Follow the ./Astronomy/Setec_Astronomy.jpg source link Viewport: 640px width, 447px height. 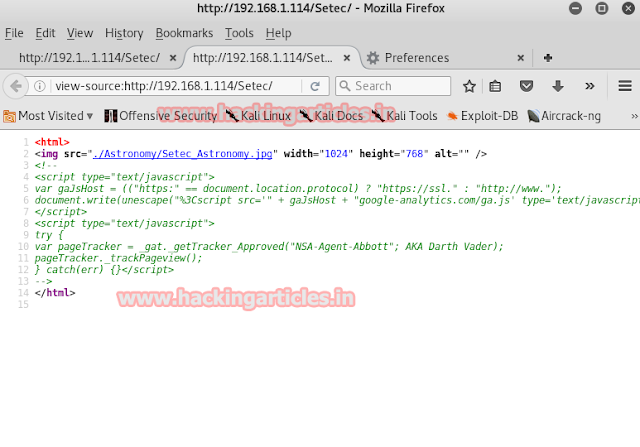pyautogui.click(x=182, y=154)
